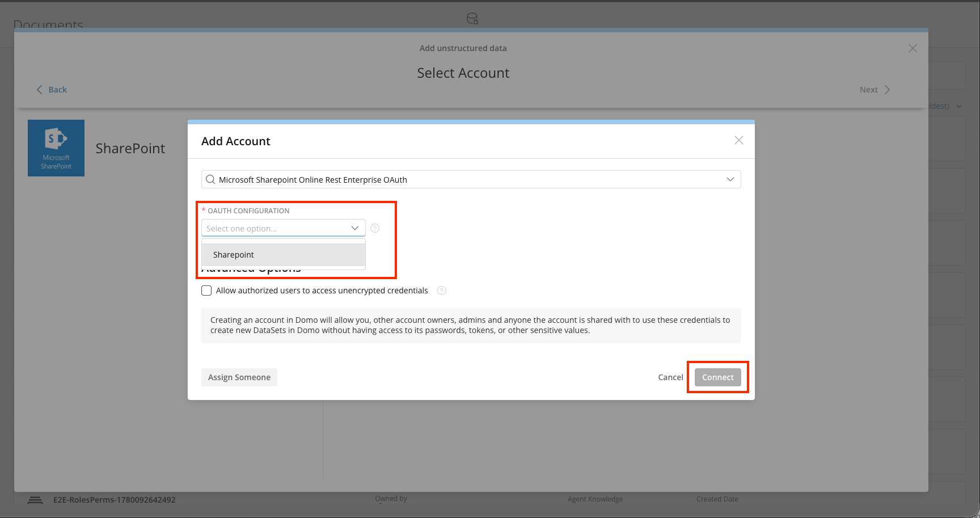
Task: Click the Created Date column header
Action: coord(717,499)
